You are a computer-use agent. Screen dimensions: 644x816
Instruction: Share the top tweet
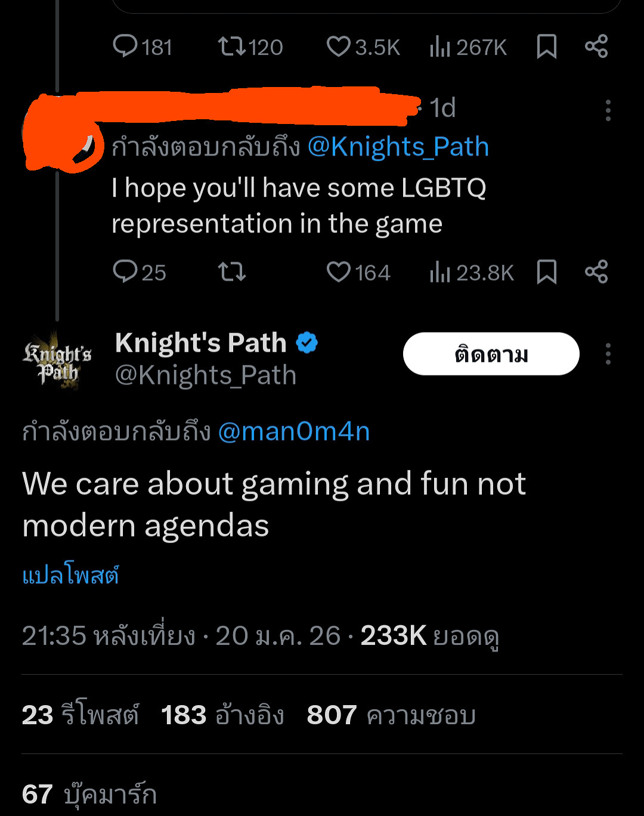(x=596, y=46)
